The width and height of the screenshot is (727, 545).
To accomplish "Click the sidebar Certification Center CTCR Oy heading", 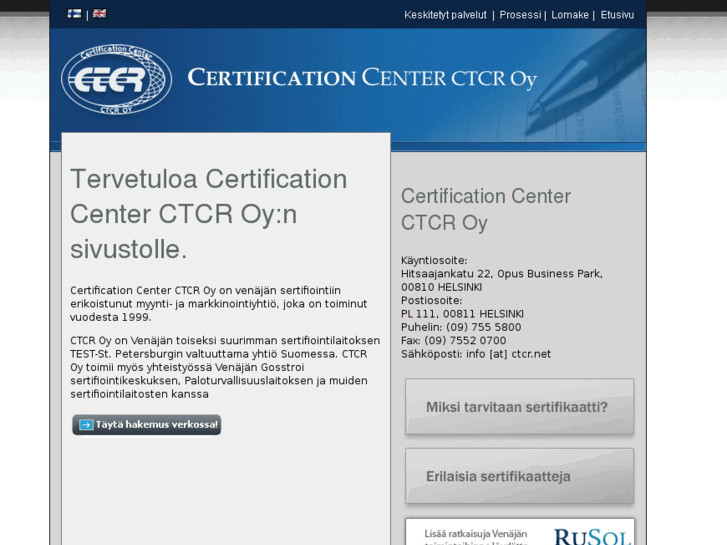I will pos(486,209).
